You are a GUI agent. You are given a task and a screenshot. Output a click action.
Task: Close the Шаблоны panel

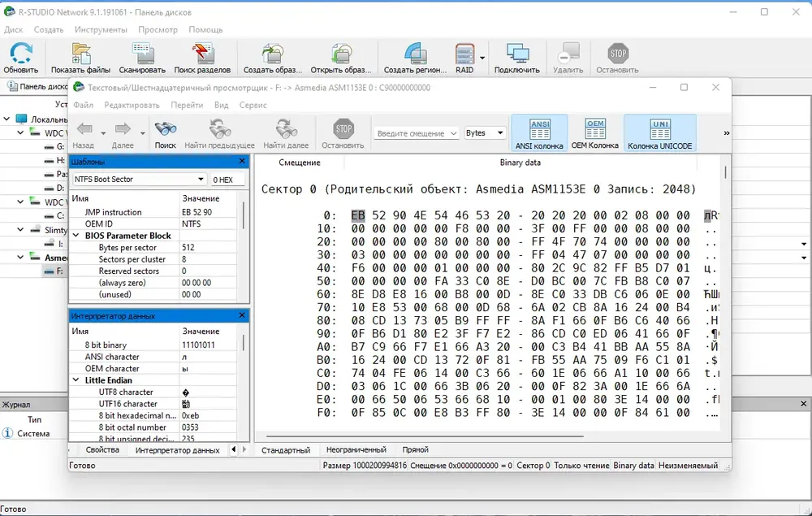coord(242,161)
